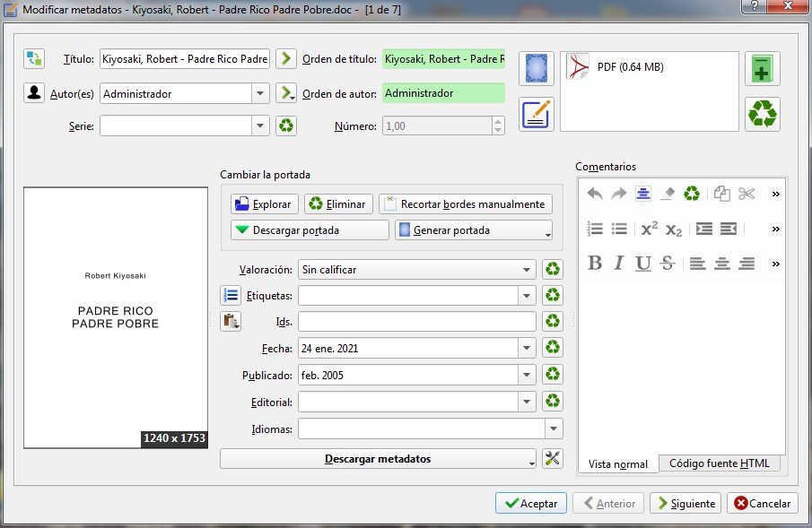Toggle underline in comments editor
The width and height of the screenshot is (812, 528).
[x=642, y=264]
